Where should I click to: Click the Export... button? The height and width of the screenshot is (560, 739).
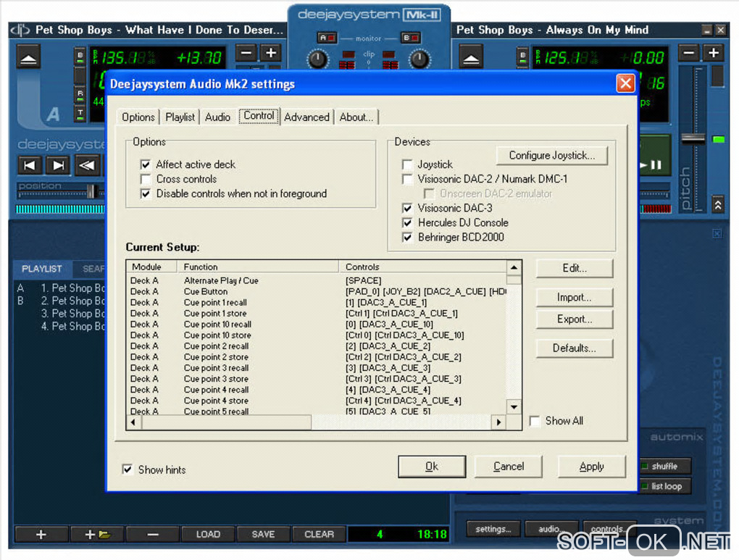(x=575, y=319)
